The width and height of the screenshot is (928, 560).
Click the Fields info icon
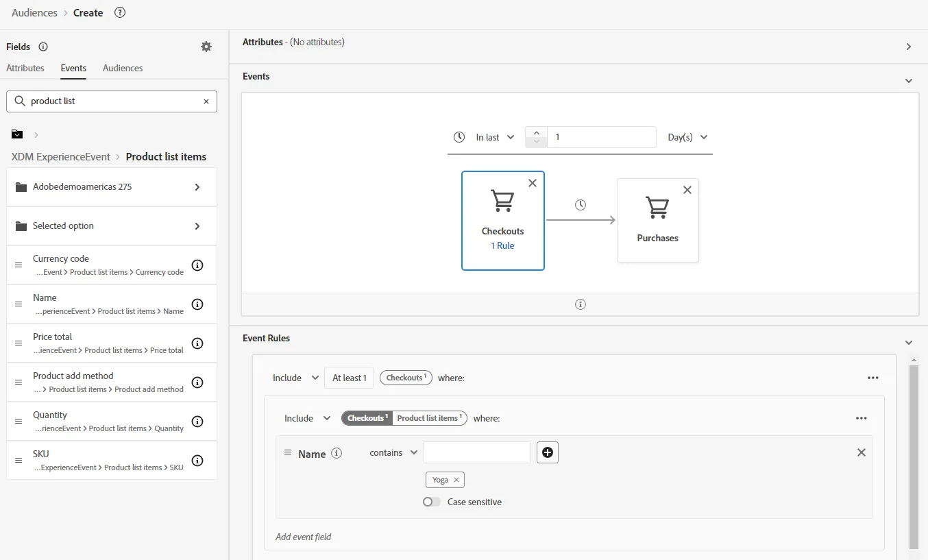point(43,47)
